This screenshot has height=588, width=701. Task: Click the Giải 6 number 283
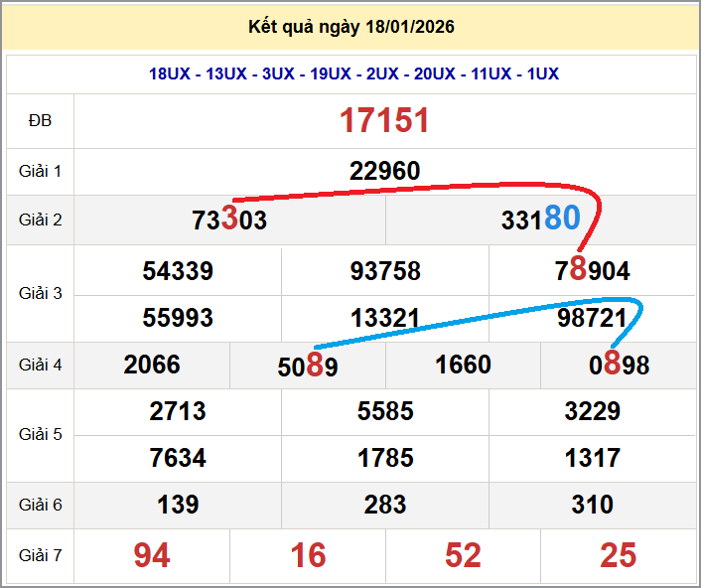pos(385,505)
